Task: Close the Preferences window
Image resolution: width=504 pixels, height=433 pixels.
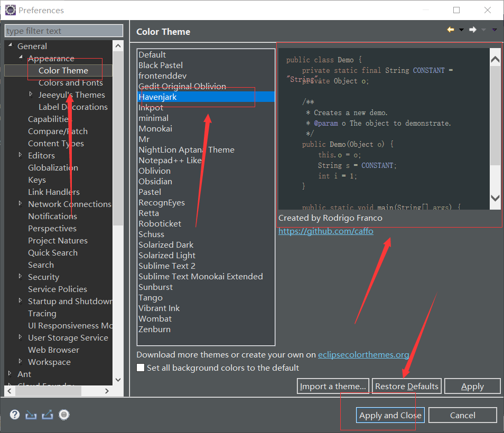Action: click(x=488, y=10)
